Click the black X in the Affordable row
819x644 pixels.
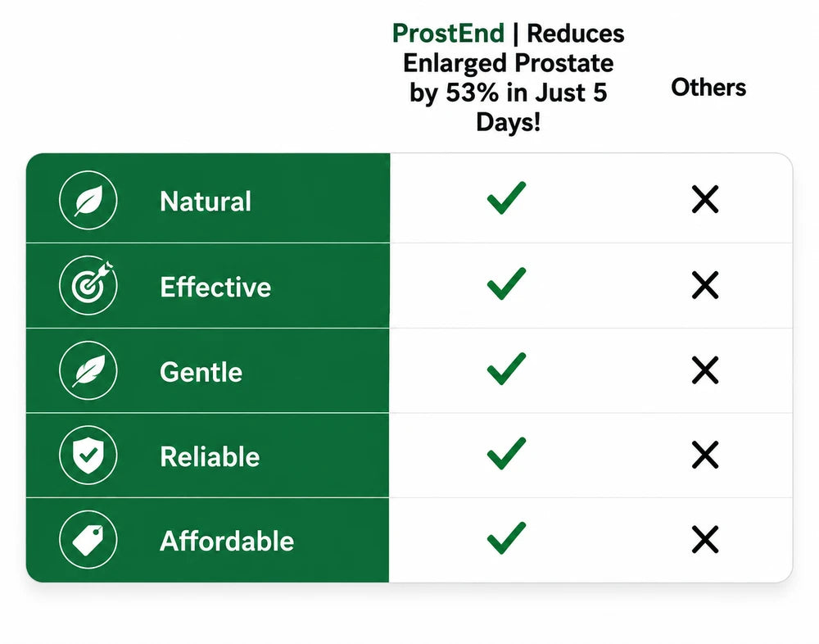705,539
